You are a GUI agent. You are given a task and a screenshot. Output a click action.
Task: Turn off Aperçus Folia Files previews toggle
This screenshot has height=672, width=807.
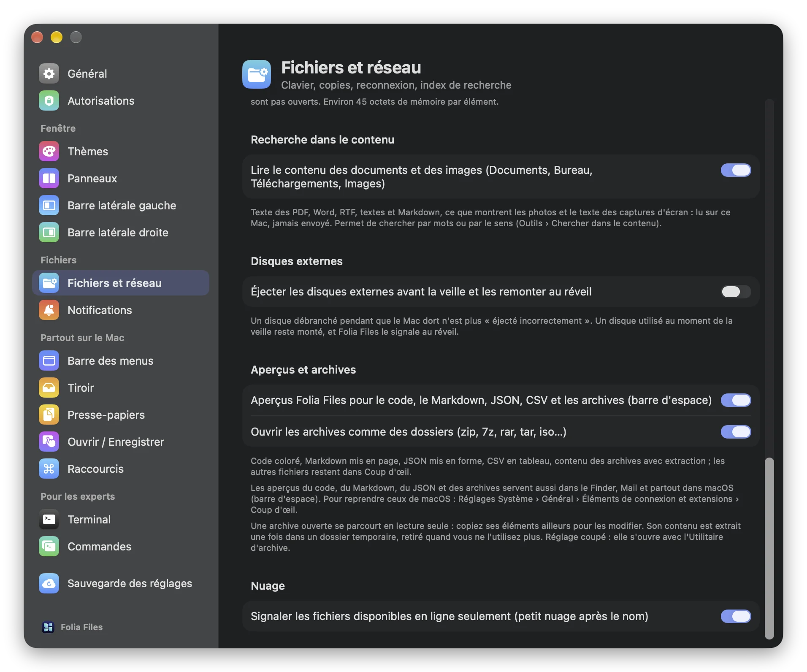(x=736, y=400)
